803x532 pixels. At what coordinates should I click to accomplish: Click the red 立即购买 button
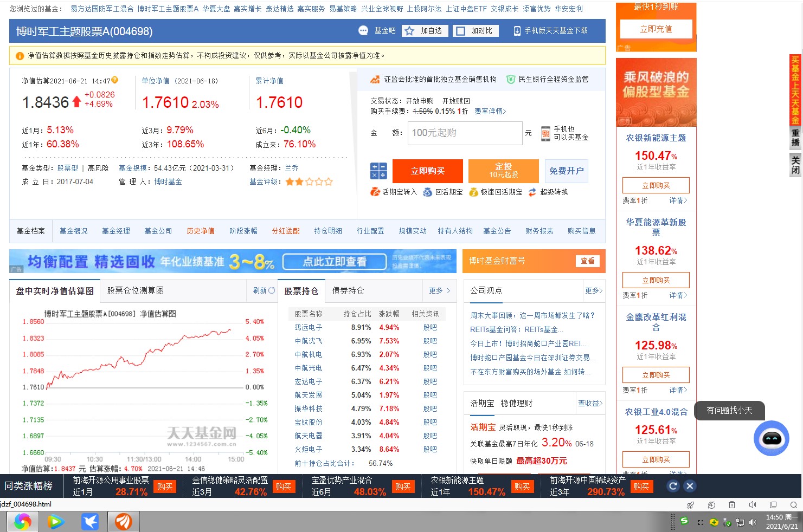click(428, 171)
